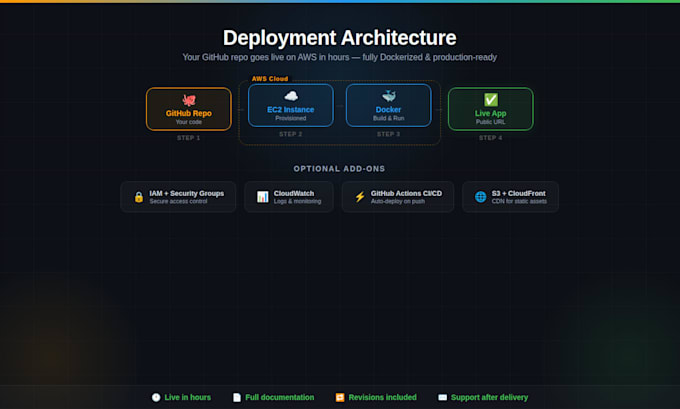Open the S3 + CloudFront add-on
The width and height of the screenshot is (680, 409).
click(510, 197)
